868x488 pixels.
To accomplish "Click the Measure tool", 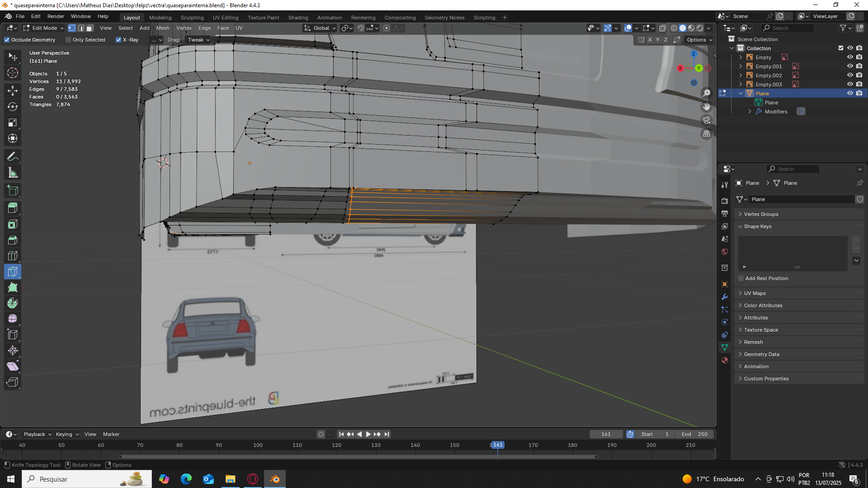I will coord(13,173).
